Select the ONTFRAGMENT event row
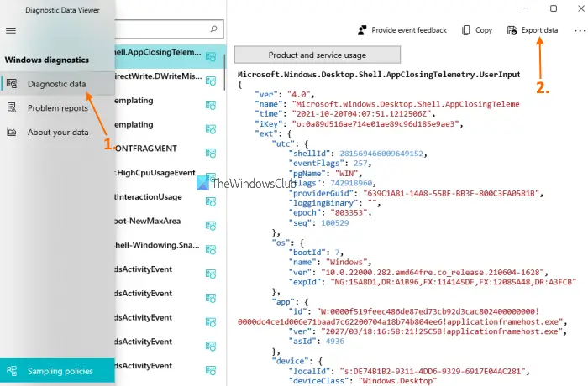Viewport: 588px width, 386px height. [x=169, y=153]
